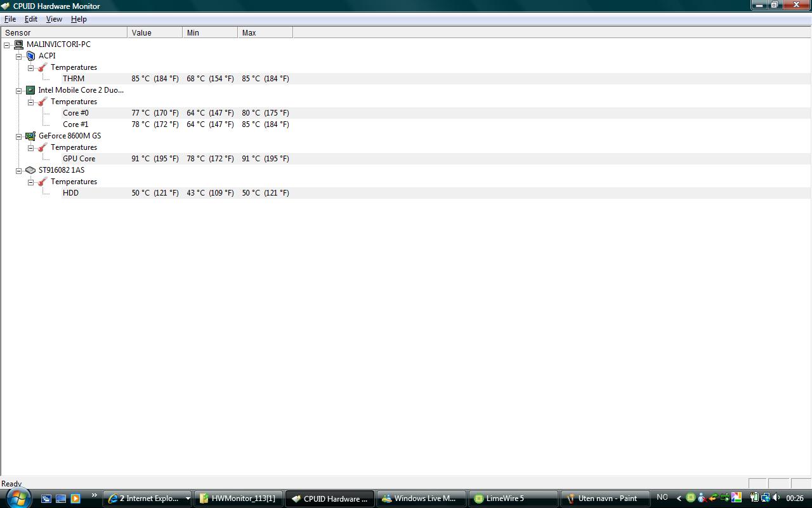Click HDD min value 43 °C (109 °F)
Viewport: 812px width, 508px height.
(210, 193)
